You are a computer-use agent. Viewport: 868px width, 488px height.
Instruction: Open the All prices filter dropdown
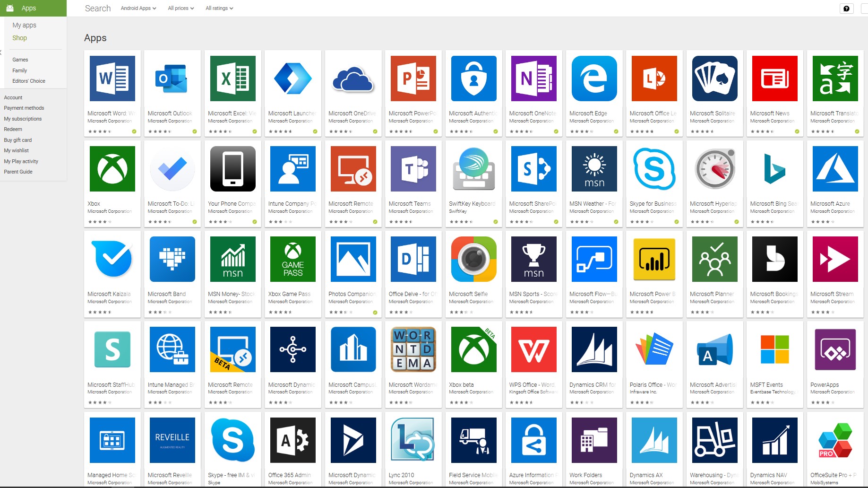180,9
